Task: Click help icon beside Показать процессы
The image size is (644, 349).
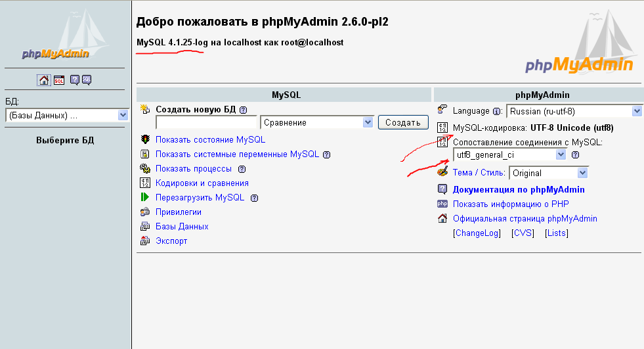Action: click(242, 169)
